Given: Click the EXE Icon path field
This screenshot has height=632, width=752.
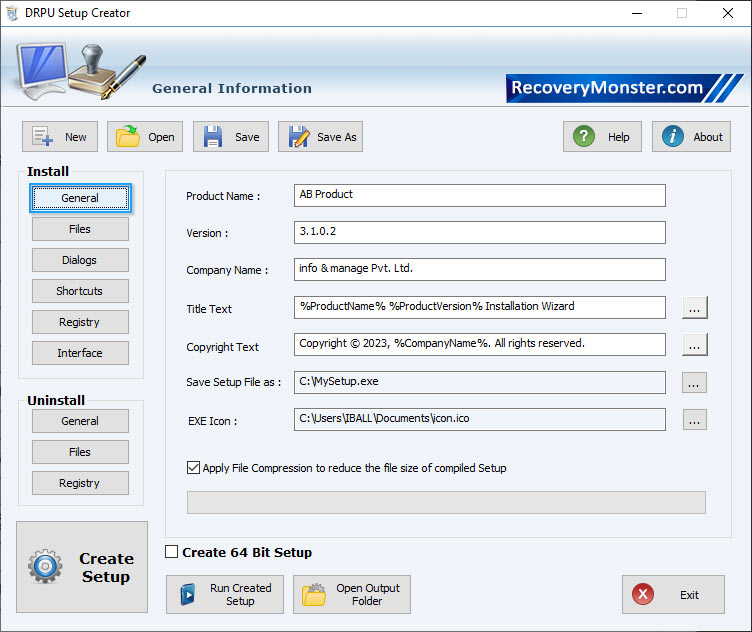Looking at the screenshot, I should pos(480,420).
